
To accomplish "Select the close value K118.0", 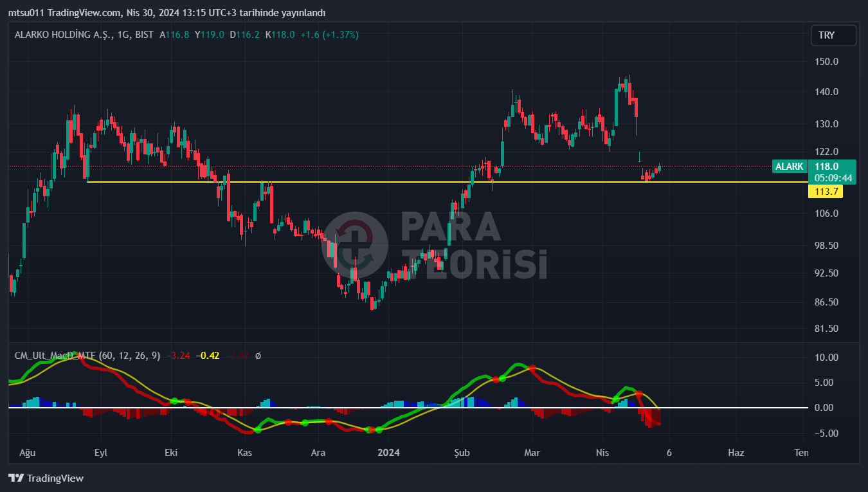I will click(280, 35).
